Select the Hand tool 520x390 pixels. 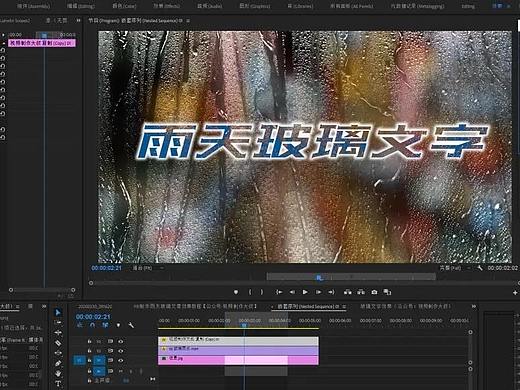pyautogui.click(x=58, y=374)
